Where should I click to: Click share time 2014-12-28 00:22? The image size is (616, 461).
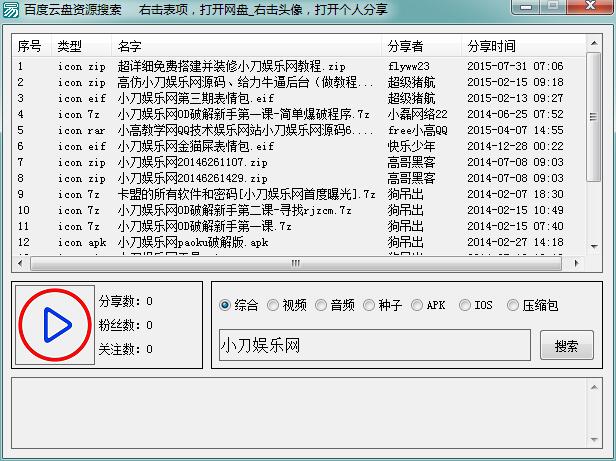(x=515, y=146)
